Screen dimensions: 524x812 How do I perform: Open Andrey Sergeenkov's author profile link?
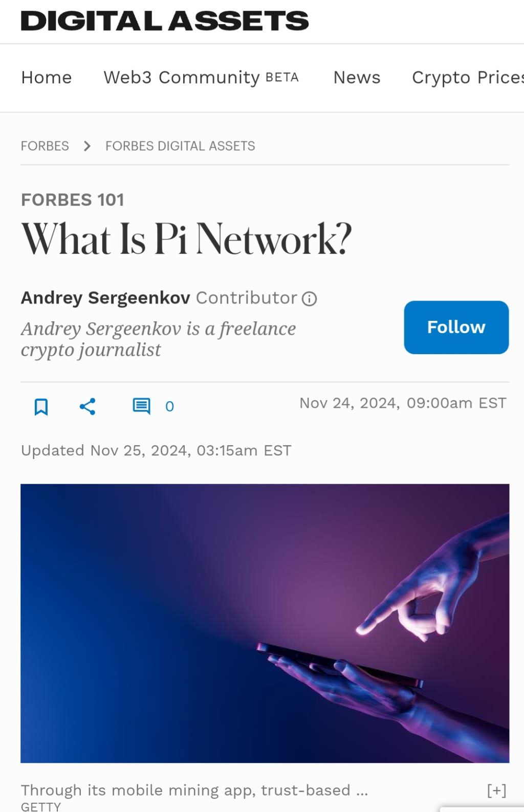(105, 298)
